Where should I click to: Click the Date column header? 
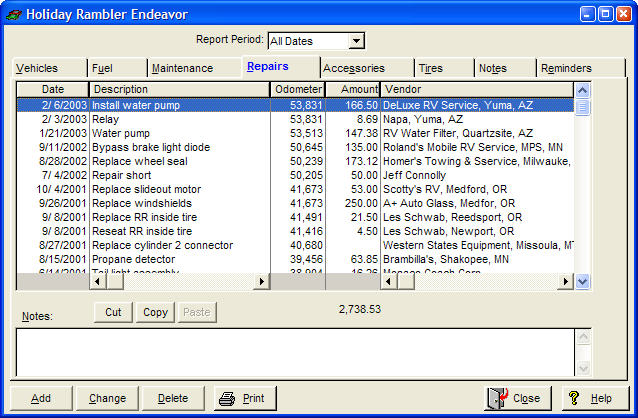[53, 90]
